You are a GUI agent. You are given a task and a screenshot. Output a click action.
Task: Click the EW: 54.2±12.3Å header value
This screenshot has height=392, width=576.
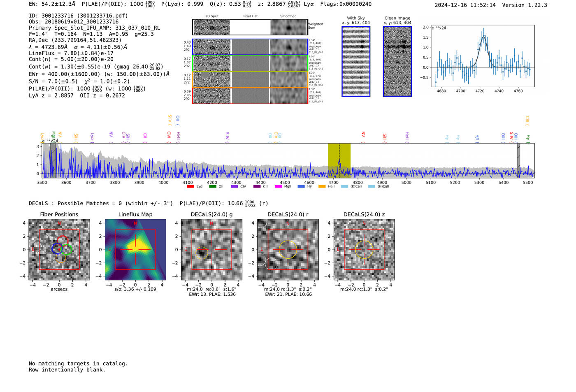pos(52,4)
